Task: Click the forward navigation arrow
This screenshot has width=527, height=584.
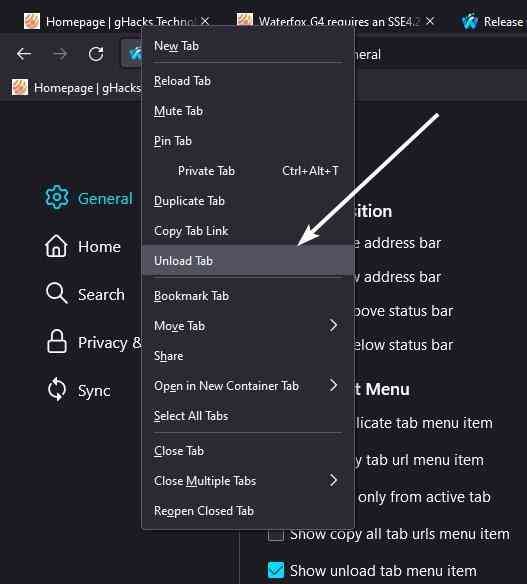Action: 60,54
